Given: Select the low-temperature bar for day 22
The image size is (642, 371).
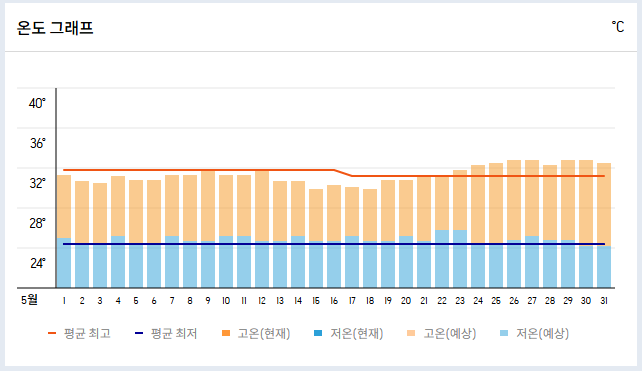Looking at the screenshot, I should point(442,259).
